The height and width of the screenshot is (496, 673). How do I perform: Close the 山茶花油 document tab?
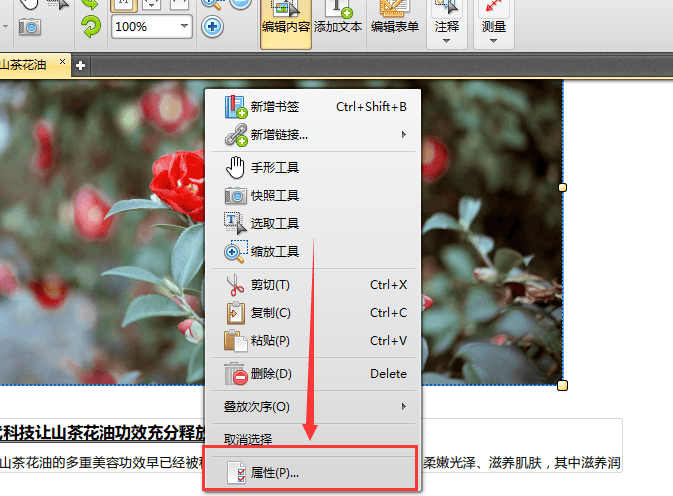pos(63,62)
